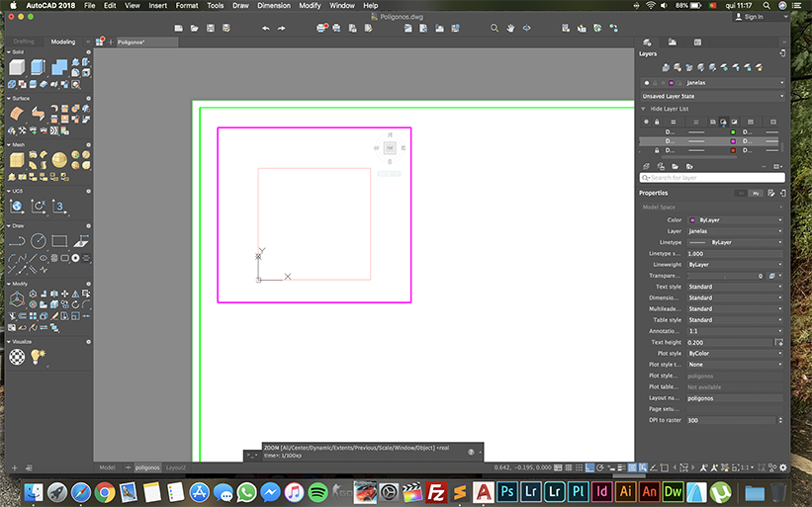Select the Pan hand tool
Screen dimensions: 812x507
510,29
